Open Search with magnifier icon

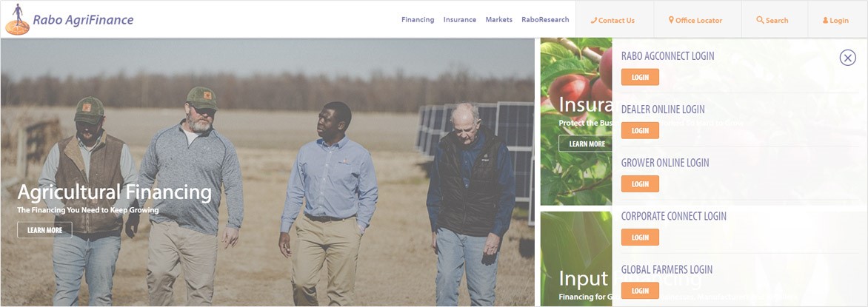pyautogui.click(x=772, y=20)
